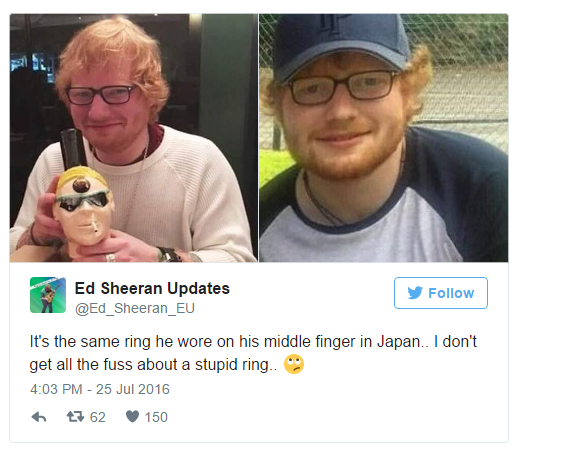Image resolution: width=562 pixels, height=450 pixels.
Task: Click the @Ed_Sheeran_EU handle
Action: click(134, 308)
